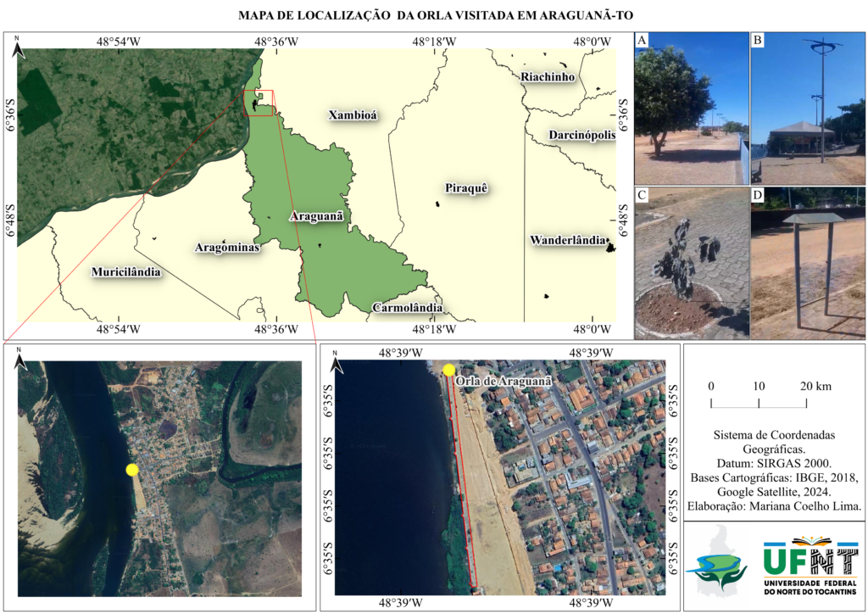This screenshot has height=614, width=868.
Task: Open photo C of the wilted seedling
Action: 691,263
